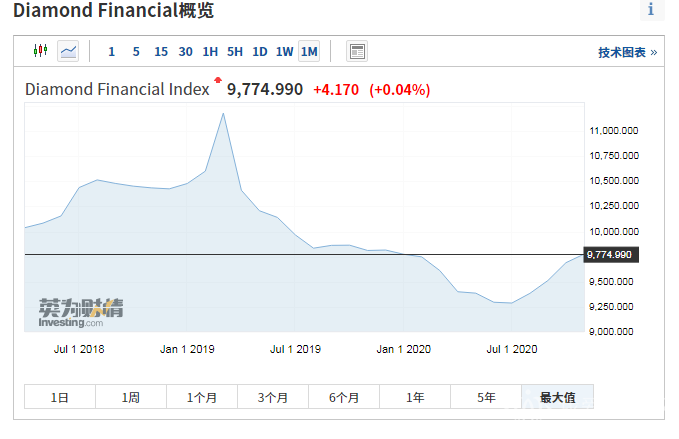
Task: Open the news panel icon in toolbar
Action: pyautogui.click(x=357, y=51)
